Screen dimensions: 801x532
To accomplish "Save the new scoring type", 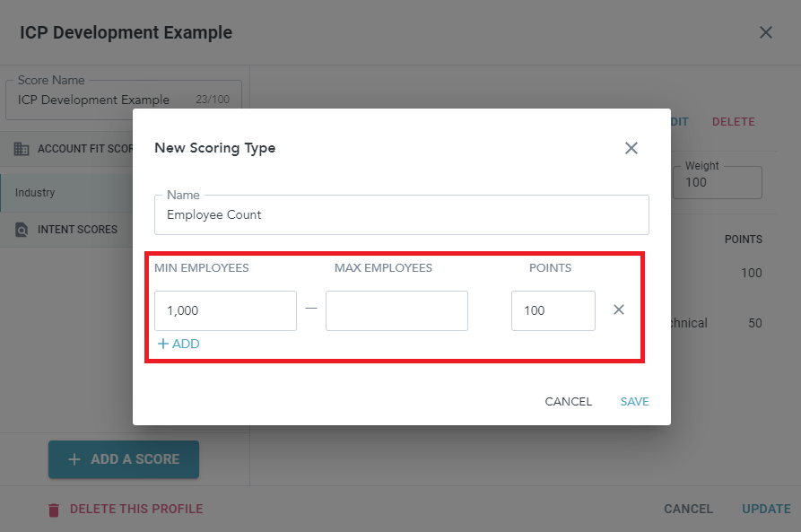I will pyautogui.click(x=634, y=402).
